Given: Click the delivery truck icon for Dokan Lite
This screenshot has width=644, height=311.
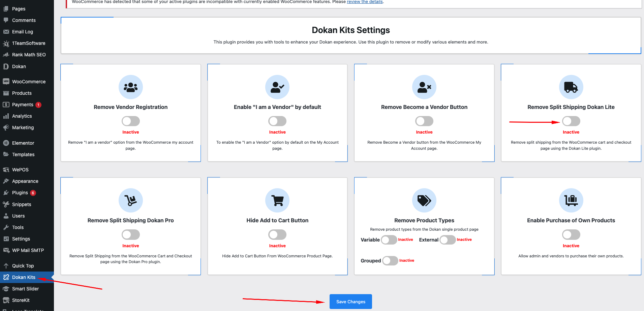Looking at the screenshot, I should (571, 87).
